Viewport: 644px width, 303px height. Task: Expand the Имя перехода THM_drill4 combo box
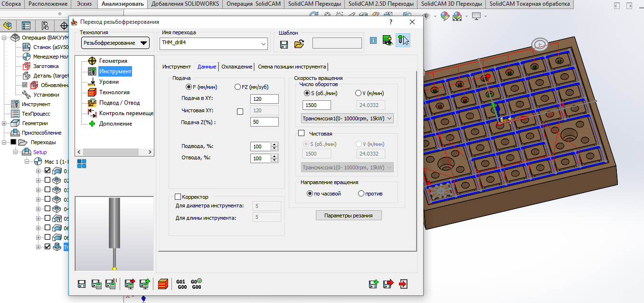(264, 44)
